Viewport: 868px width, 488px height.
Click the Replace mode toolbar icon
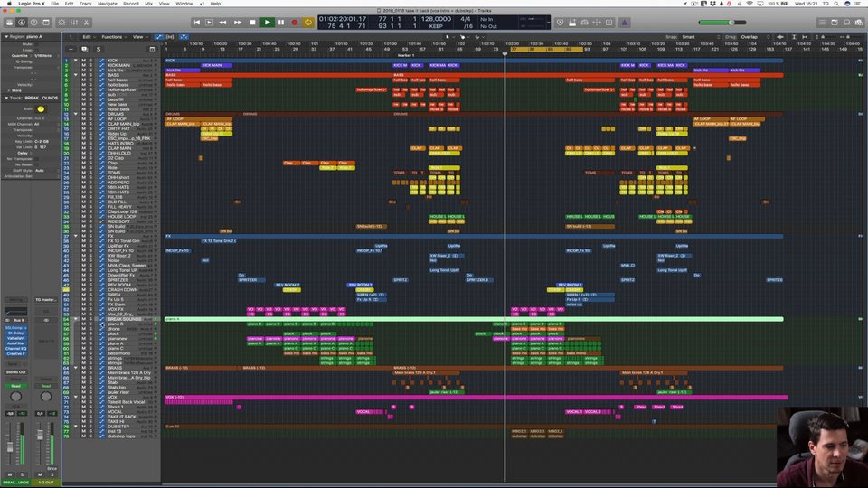click(561, 23)
